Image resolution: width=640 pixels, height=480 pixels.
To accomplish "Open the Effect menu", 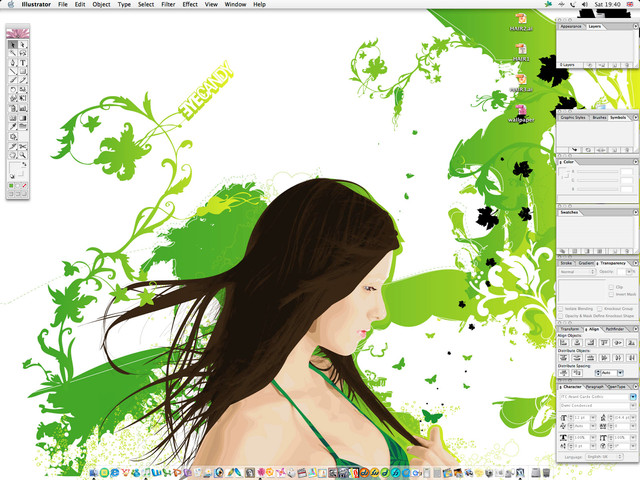I will (x=190, y=4).
